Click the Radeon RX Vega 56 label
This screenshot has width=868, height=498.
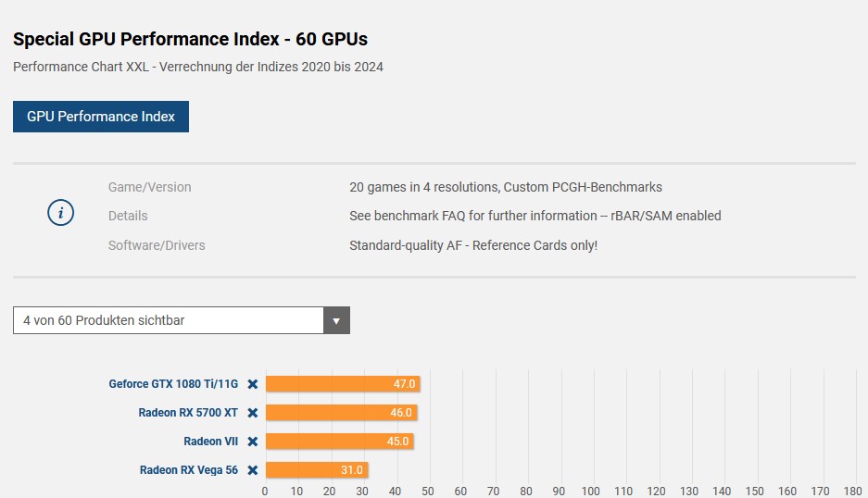189,470
